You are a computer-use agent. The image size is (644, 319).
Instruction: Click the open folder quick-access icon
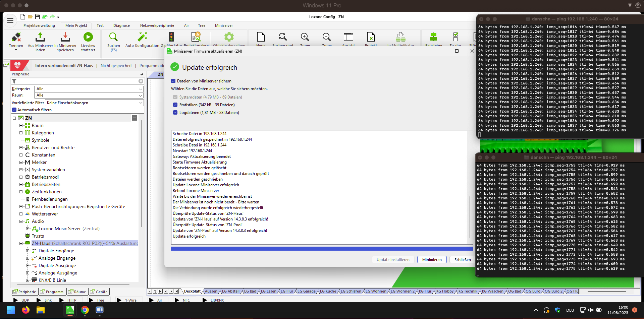pos(30,17)
